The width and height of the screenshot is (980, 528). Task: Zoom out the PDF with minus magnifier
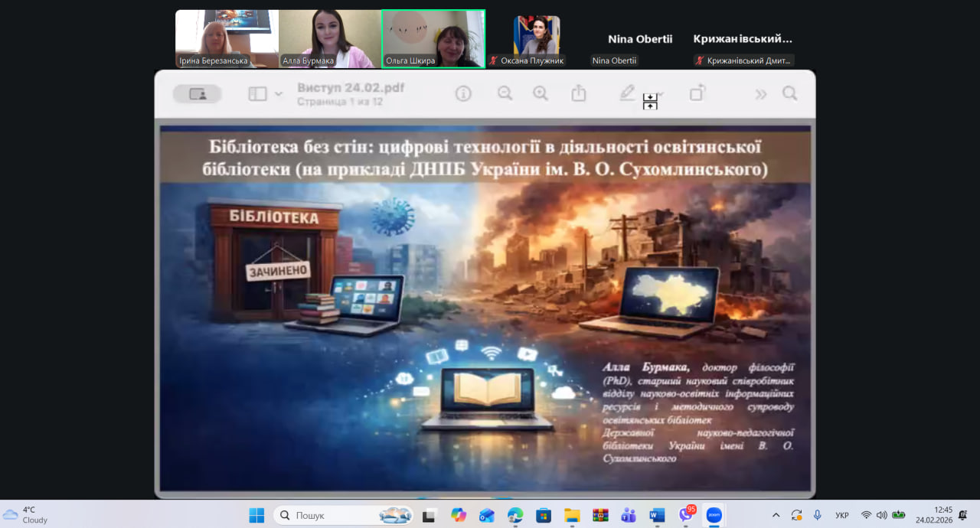click(x=505, y=93)
